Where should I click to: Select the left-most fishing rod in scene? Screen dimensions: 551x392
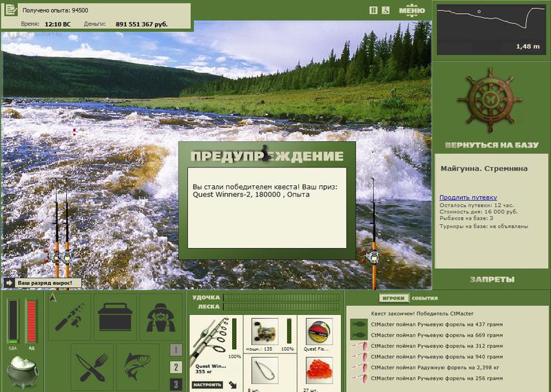[56, 232]
